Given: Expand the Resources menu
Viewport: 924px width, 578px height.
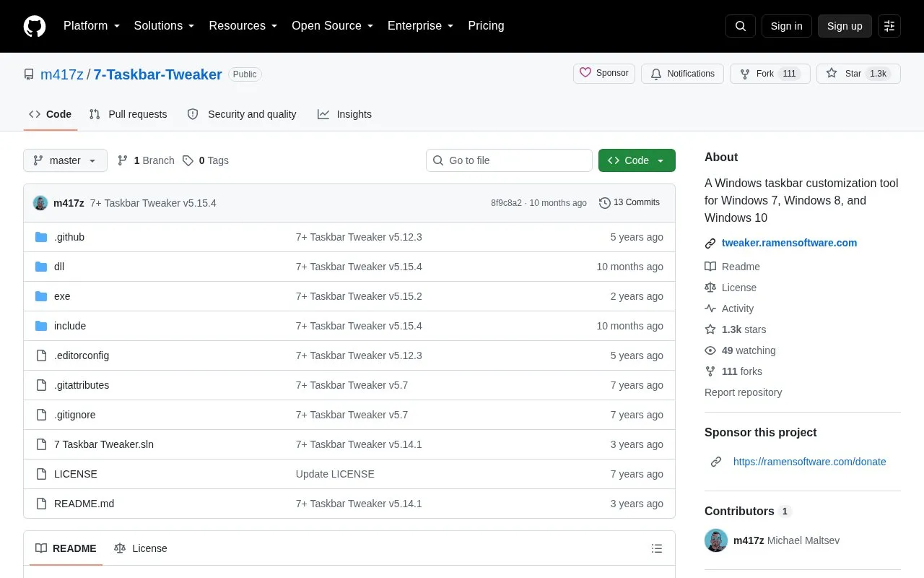Looking at the screenshot, I should pos(243,26).
